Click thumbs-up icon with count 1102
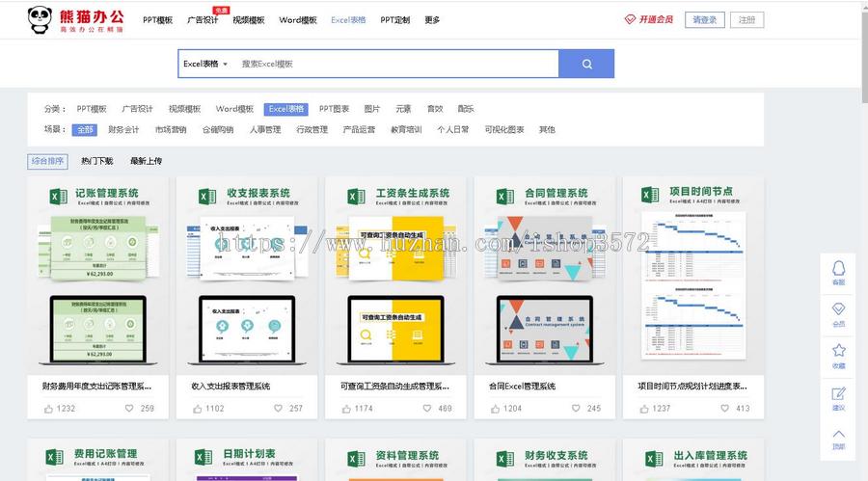The image size is (868, 481). pyautogui.click(x=198, y=409)
